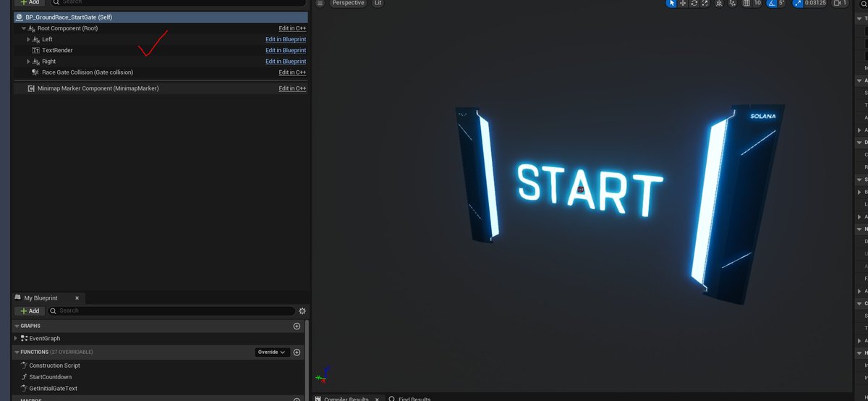Switch to the Find Results tab
The height and width of the screenshot is (401, 868).
pos(409,399)
